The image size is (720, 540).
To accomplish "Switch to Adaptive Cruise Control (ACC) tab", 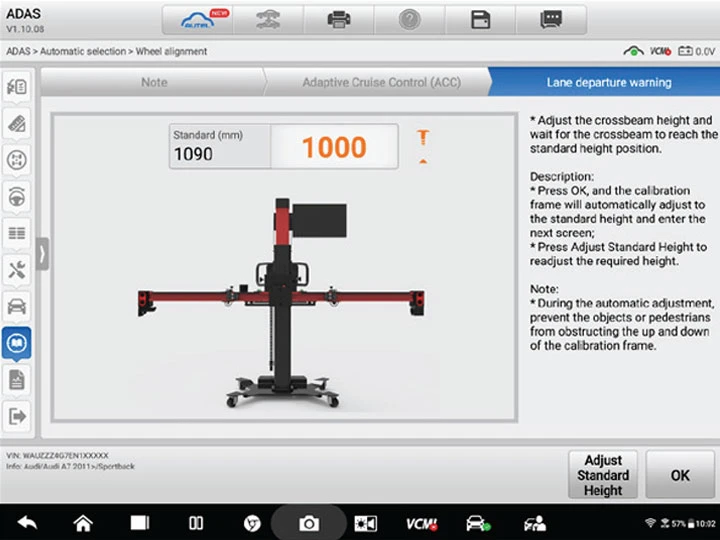I will [x=381, y=82].
